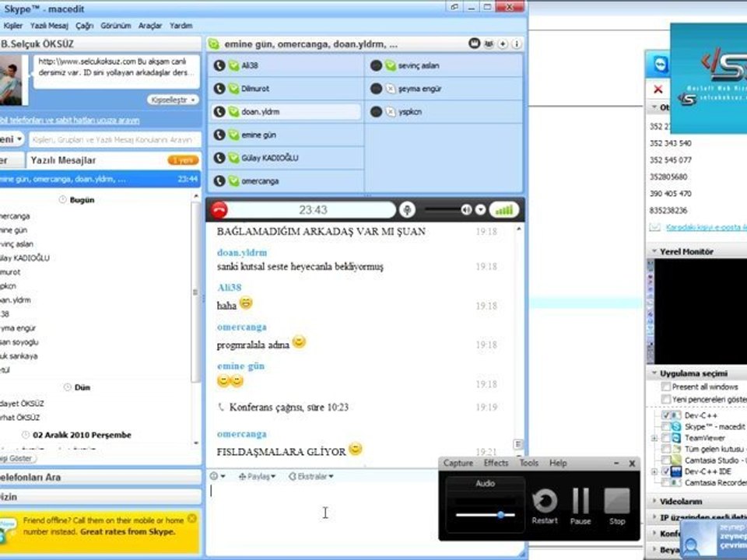Open the emoticon picker dropdown
747x560 pixels.
tap(218, 476)
